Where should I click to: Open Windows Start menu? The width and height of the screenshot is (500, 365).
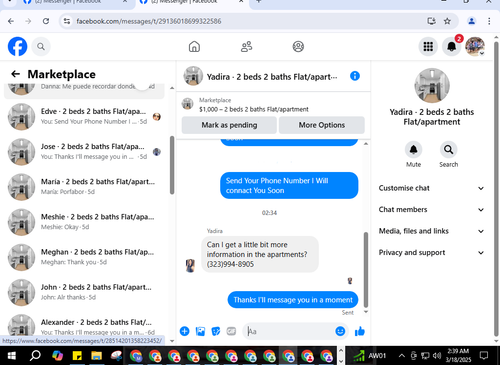tap(11, 356)
